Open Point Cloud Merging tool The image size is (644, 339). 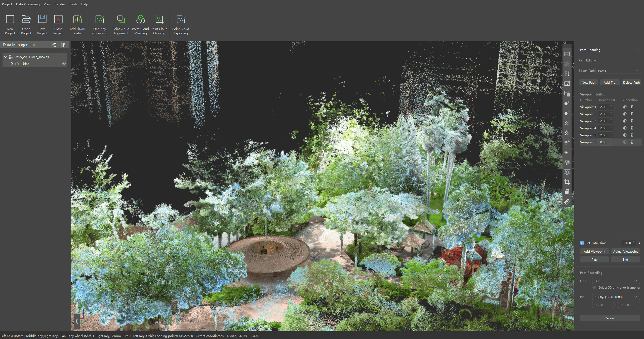coord(140,20)
